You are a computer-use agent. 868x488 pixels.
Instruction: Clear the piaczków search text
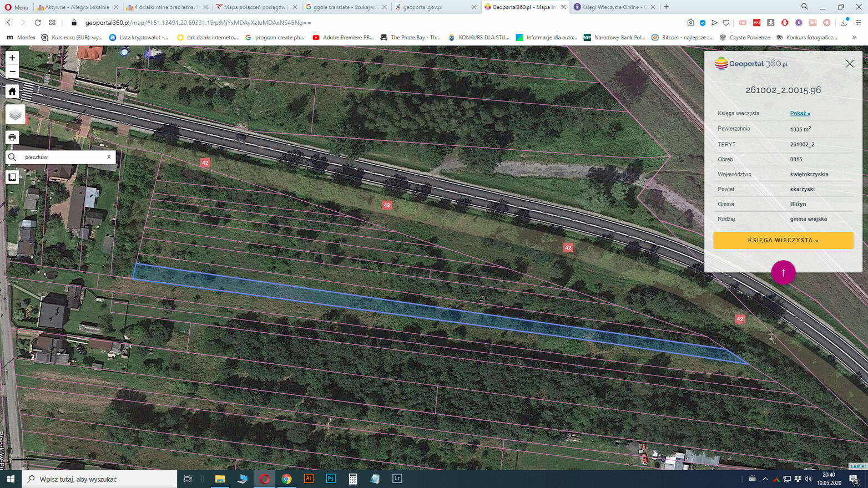[x=109, y=157]
